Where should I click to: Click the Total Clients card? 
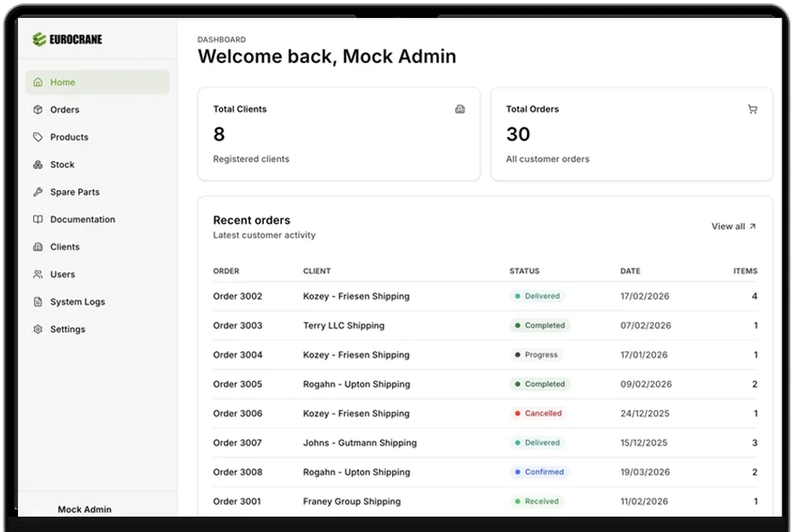pyautogui.click(x=338, y=134)
